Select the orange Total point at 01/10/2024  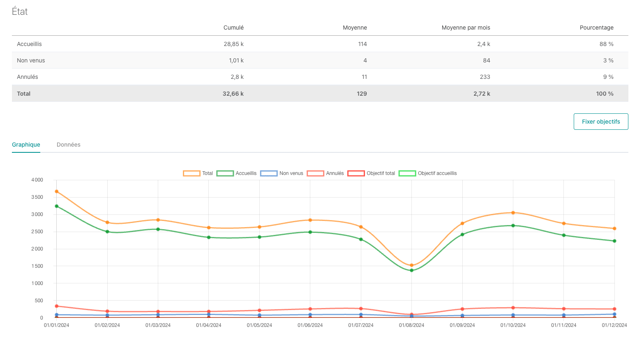tap(513, 213)
